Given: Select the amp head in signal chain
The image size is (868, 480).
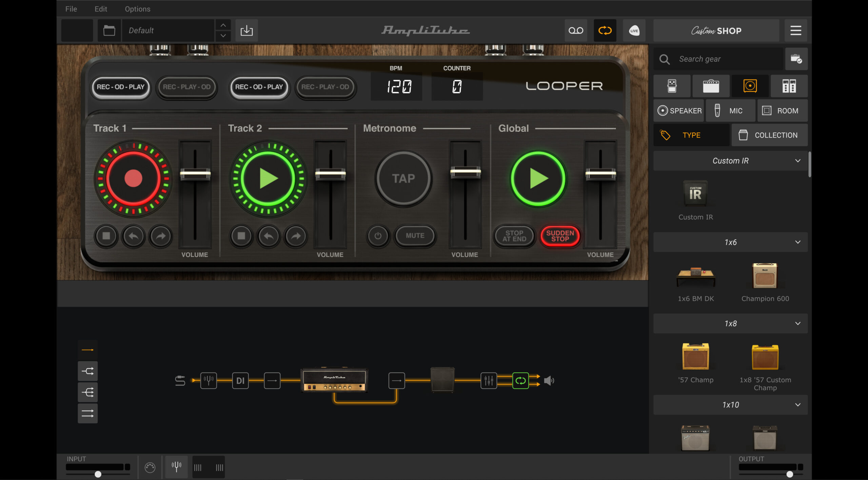Looking at the screenshot, I should (x=334, y=380).
